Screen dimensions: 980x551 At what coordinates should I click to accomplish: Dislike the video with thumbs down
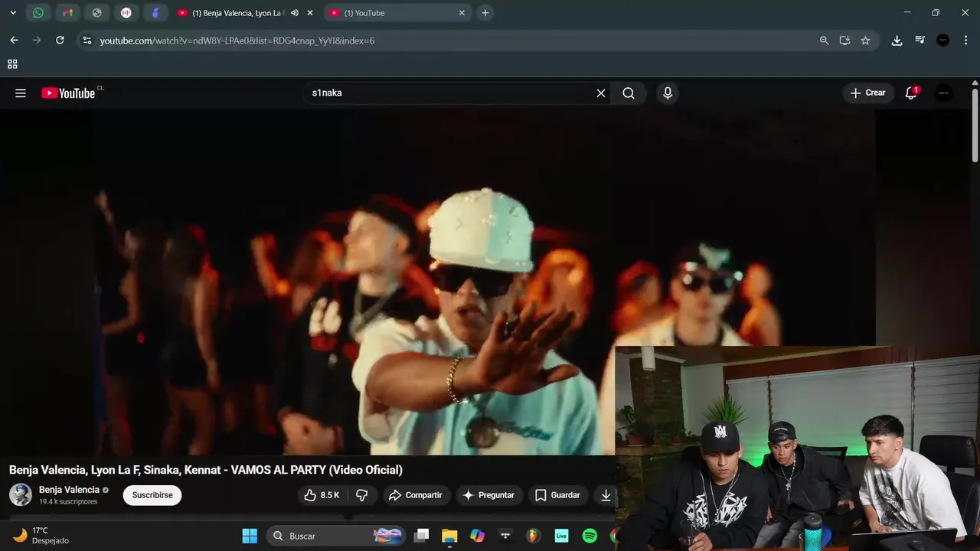coord(362,495)
